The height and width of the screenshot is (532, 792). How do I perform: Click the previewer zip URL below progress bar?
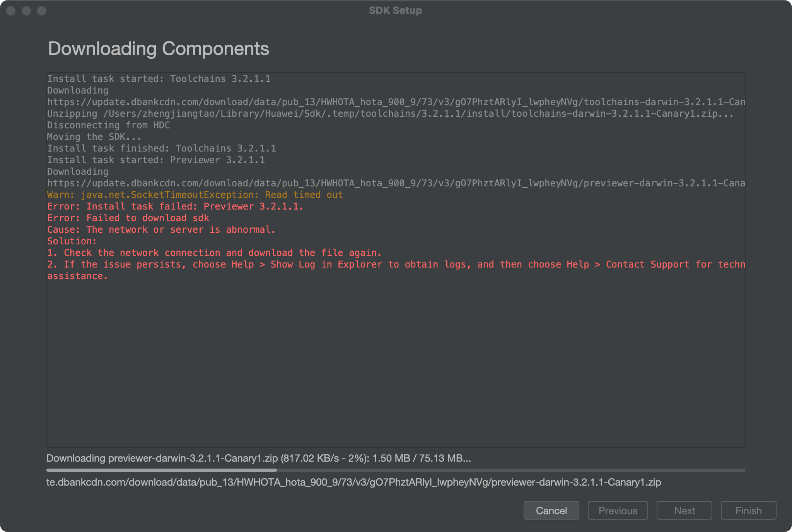354,482
